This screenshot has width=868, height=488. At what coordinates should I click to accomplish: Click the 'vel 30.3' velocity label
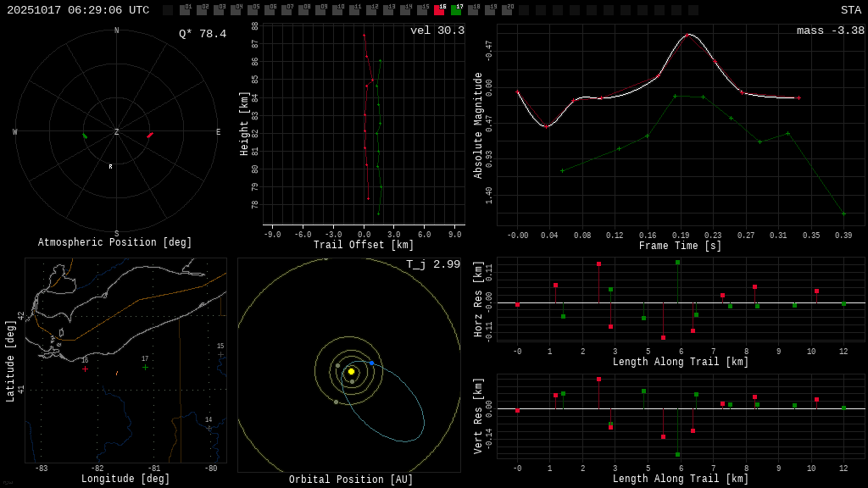click(437, 30)
